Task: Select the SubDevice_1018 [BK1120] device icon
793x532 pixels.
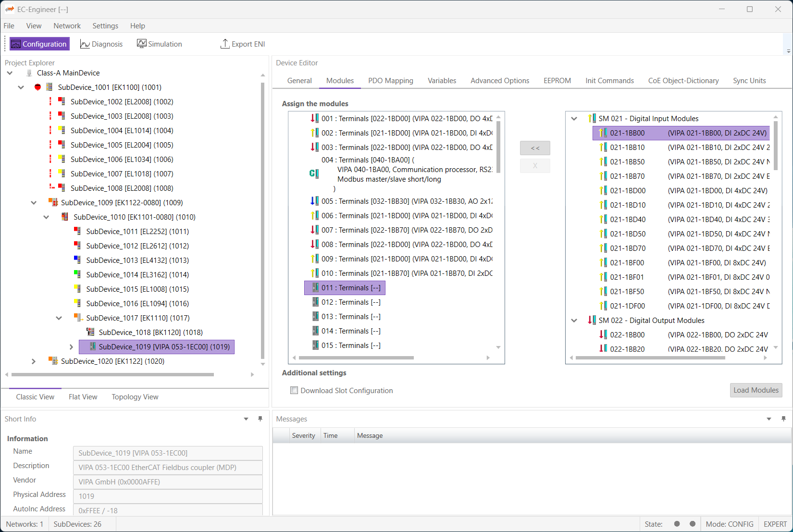Action: click(90, 332)
